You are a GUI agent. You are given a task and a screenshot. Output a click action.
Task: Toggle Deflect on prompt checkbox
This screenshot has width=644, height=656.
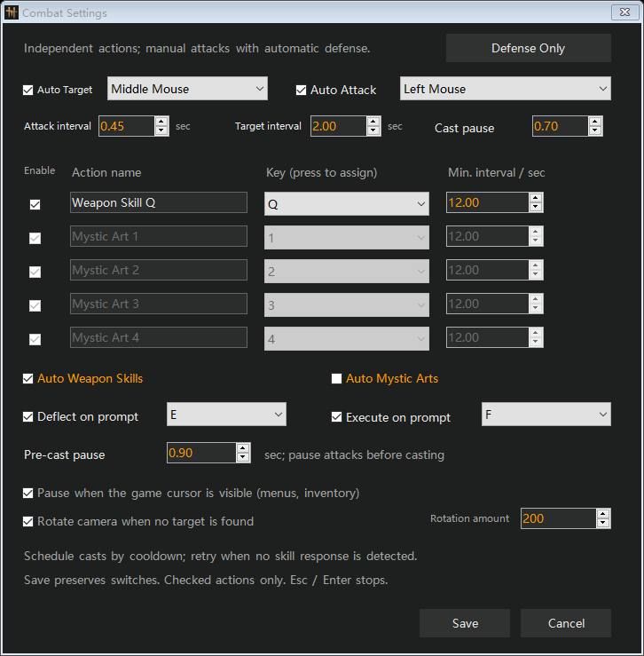click(x=28, y=417)
